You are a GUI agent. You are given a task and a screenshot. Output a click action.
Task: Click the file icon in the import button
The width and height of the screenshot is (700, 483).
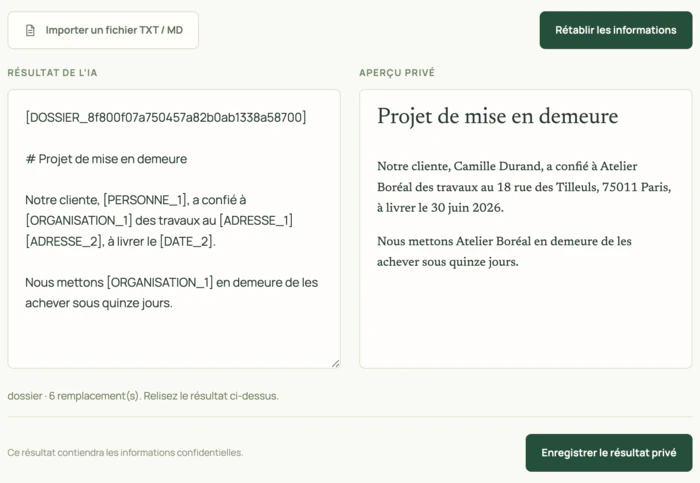point(30,30)
